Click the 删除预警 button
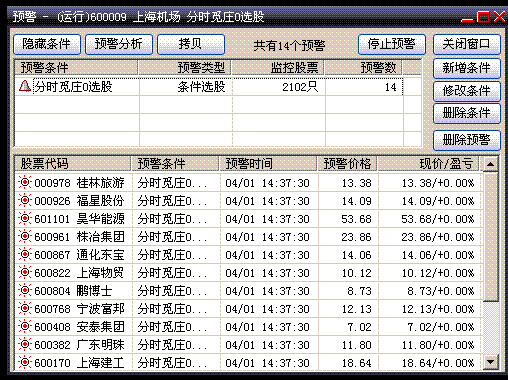The width and height of the screenshot is (508, 380). click(x=467, y=140)
